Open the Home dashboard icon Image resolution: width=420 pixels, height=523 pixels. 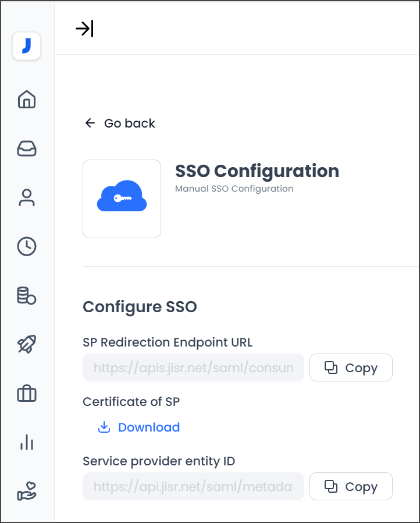tap(26, 100)
